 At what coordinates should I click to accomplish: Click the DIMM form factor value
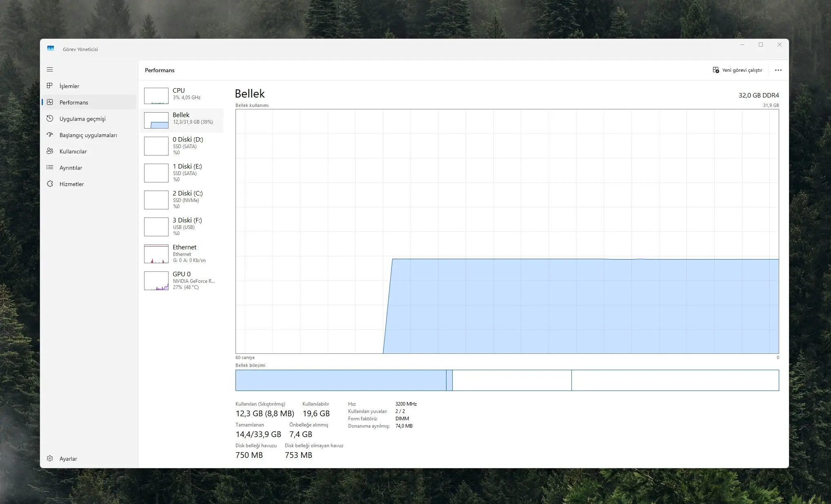pos(402,419)
